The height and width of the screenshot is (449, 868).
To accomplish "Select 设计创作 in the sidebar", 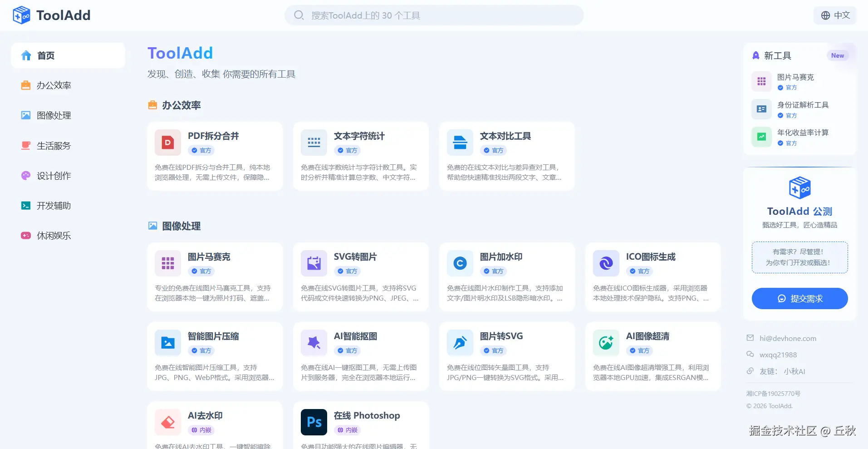I will click(x=68, y=176).
